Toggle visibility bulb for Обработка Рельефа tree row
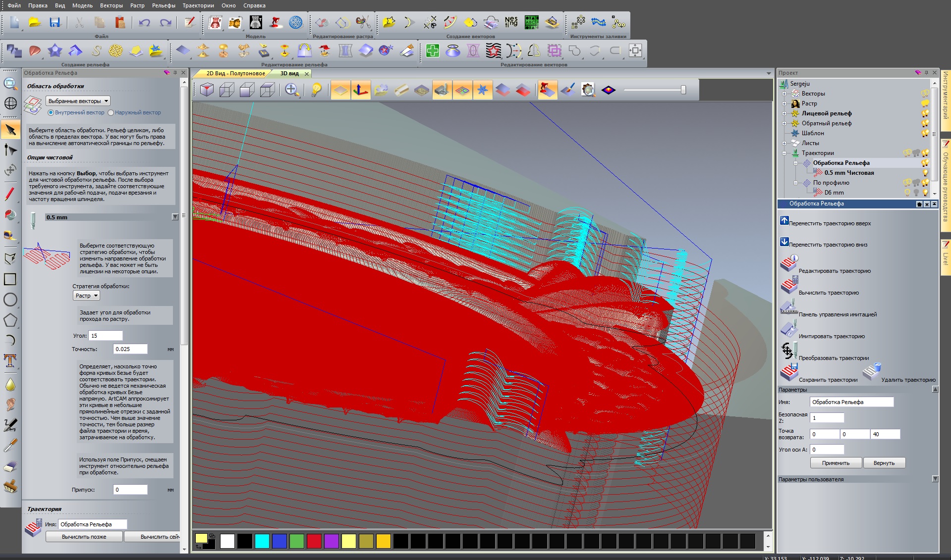This screenshot has height=560, width=951. click(925, 163)
